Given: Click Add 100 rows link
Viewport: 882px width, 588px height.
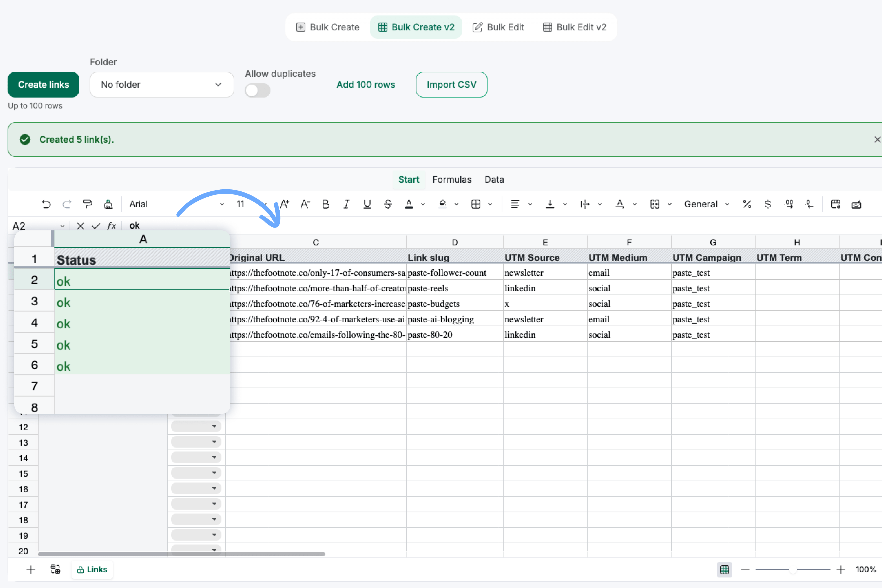Looking at the screenshot, I should pos(366,85).
